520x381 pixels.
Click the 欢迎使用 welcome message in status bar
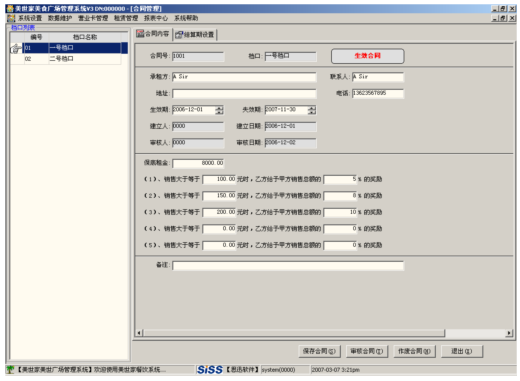(x=130, y=370)
